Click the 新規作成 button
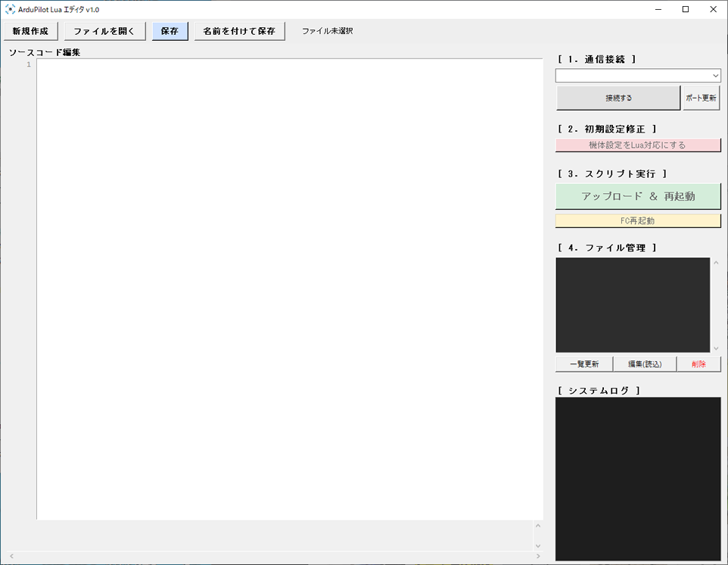The image size is (728, 565). click(x=31, y=31)
